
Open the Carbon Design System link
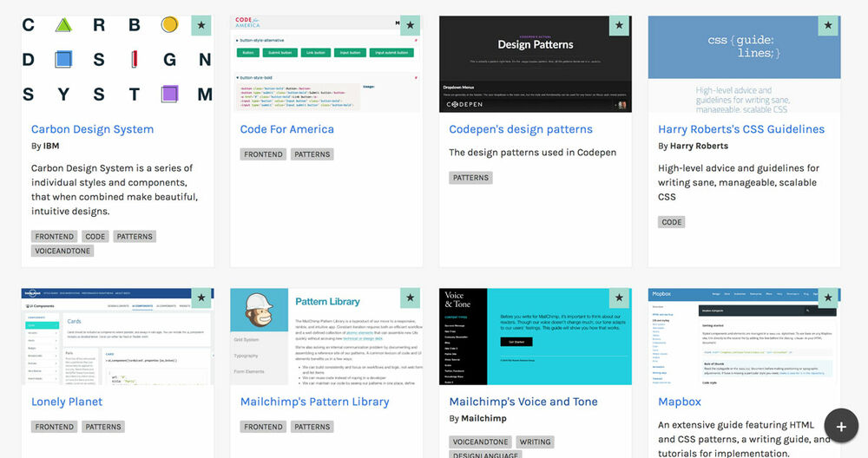point(93,129)
